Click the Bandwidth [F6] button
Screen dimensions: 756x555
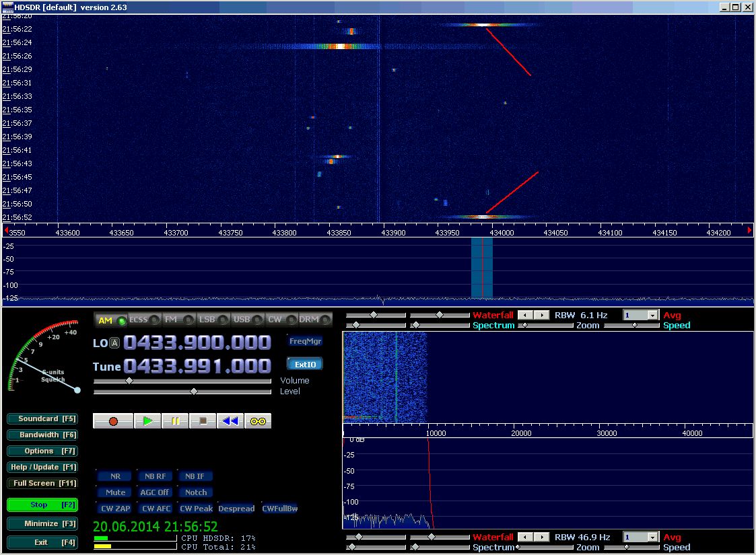[x=42, y=435]
